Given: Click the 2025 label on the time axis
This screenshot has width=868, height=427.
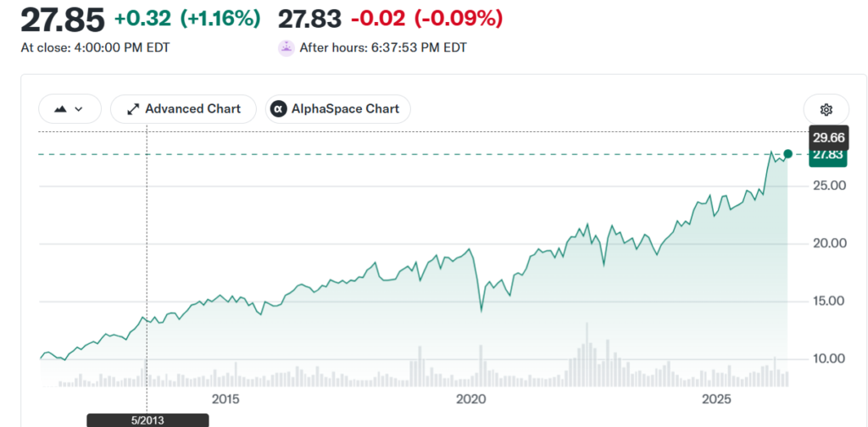Looking at the screenshot, I should coord(717,399).
